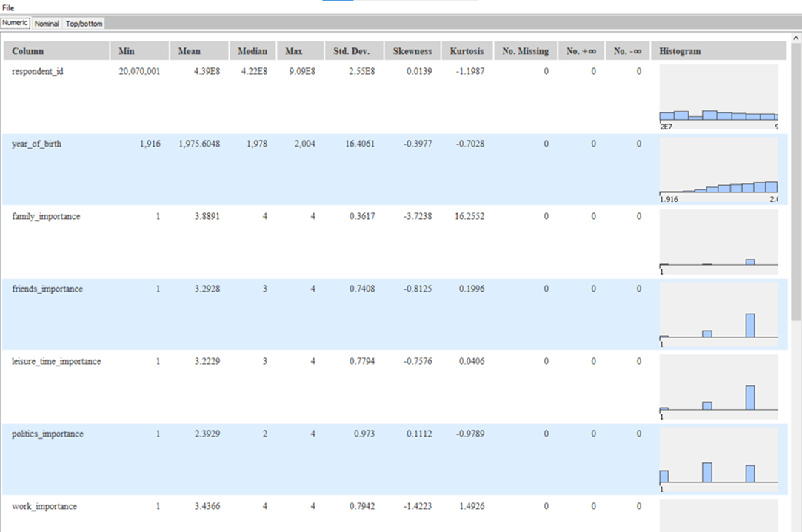Click the skewness value -0.3977
The height and width of the screenshot is (532, 802).
click(418, 144)
